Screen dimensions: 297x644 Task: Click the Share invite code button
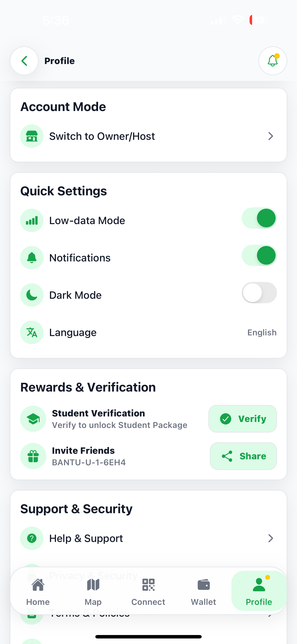(243, 456)
